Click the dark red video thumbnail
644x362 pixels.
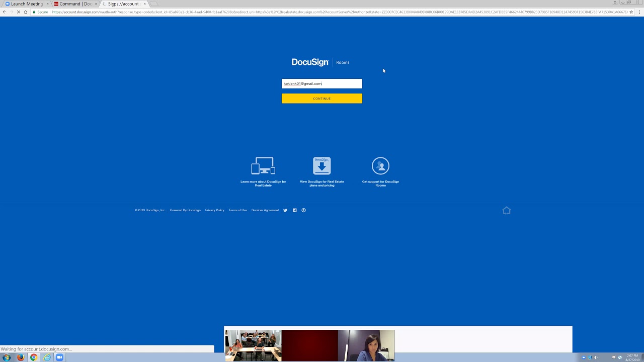click(x=309, y=345)
